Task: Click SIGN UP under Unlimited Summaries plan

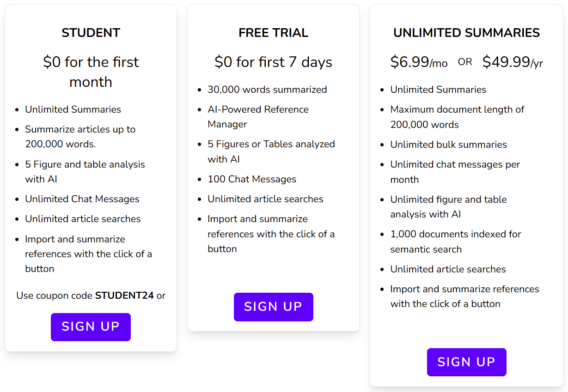Action: coord(467,362)
